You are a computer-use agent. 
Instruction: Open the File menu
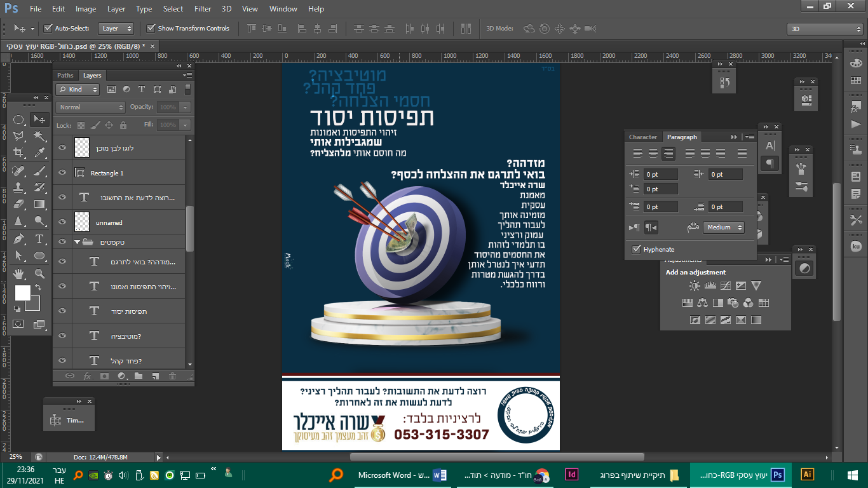coord(35,9)
